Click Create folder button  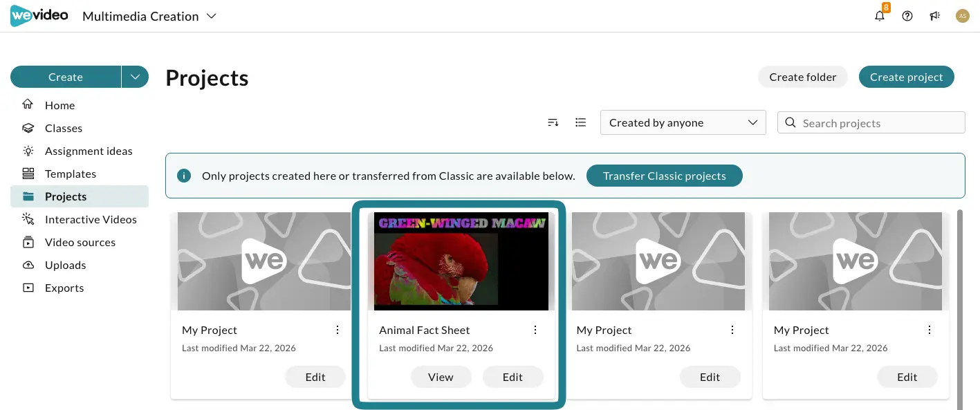803,77
